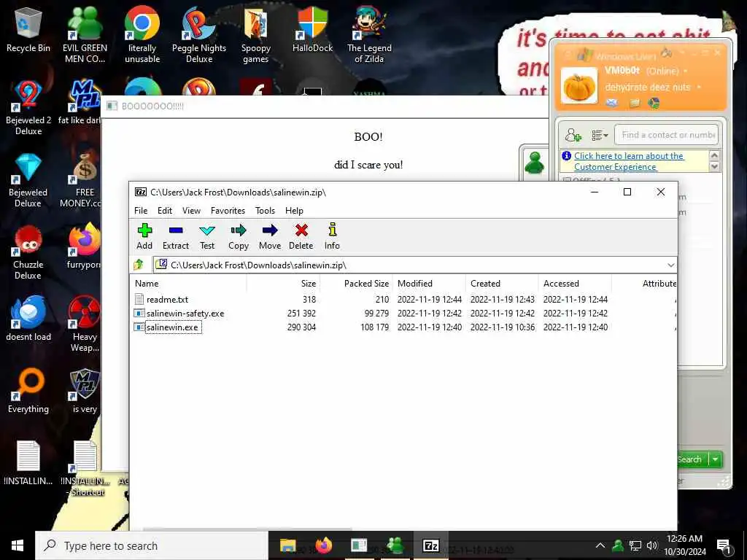Open the Spoopy games folder
This screenshot has width=747, height=560.
[256, 35]
